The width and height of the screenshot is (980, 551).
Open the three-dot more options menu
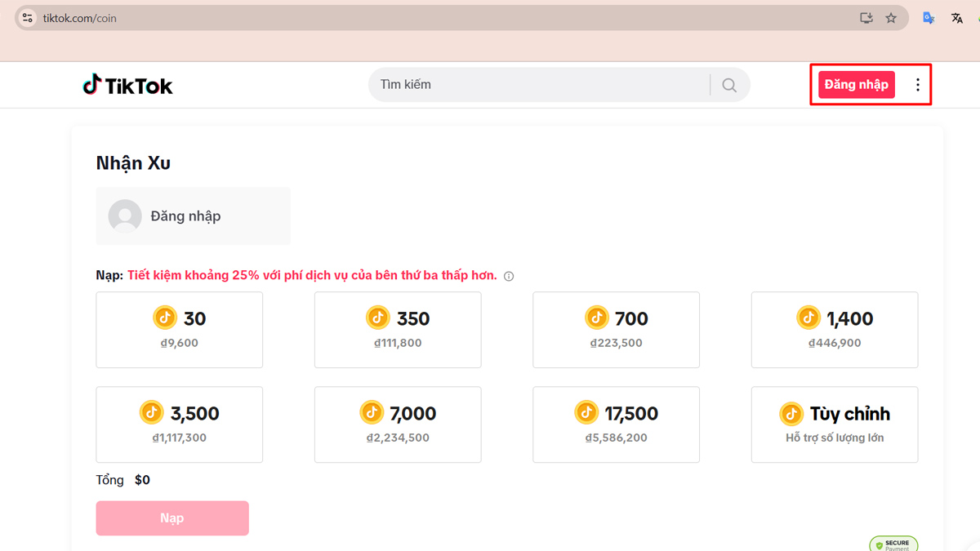pyautogui.click(x=917, y=85)
